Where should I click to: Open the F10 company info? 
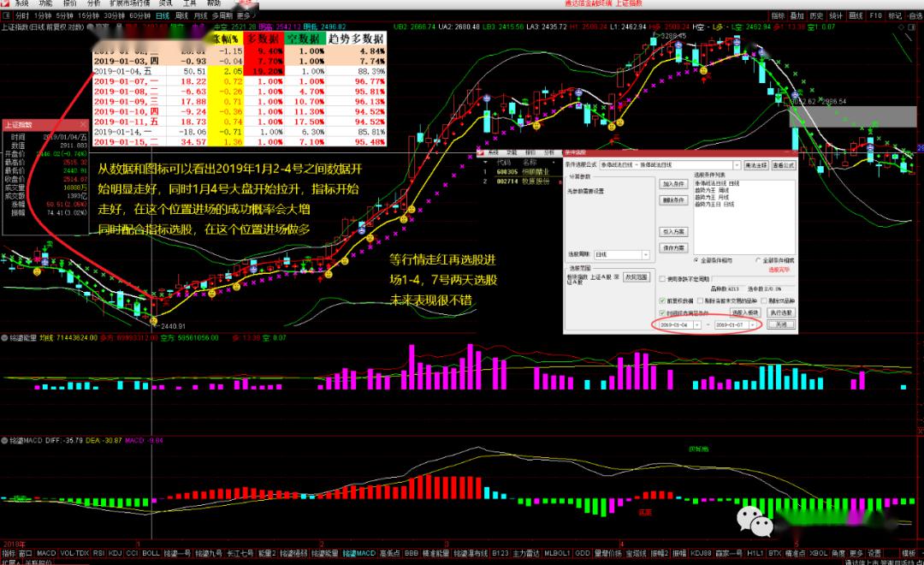pos(875,15)
